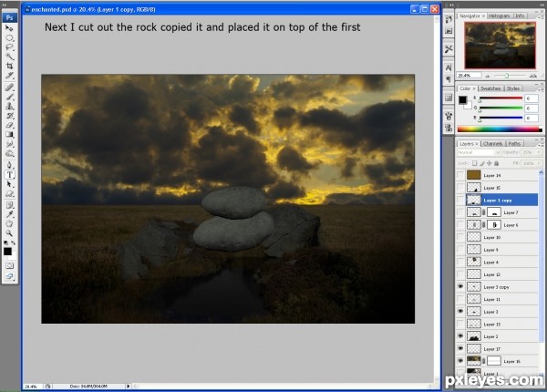547x392 pixels.
Task: Toggle lock transparent pixels in Layers panel
Action: 474,163
